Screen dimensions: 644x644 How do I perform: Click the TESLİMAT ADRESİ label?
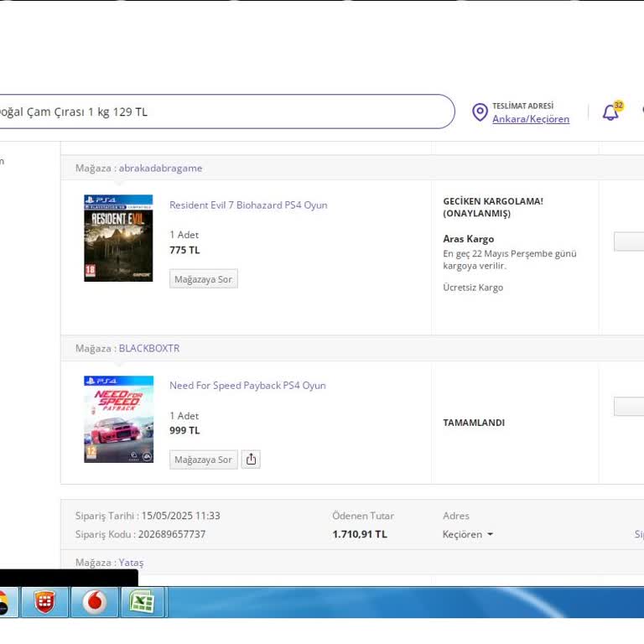click(x=523, y=106)
